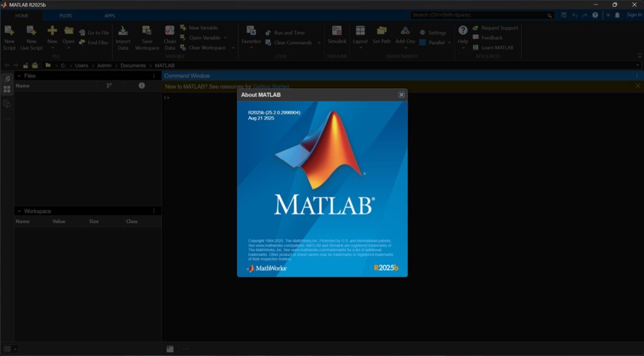Click the New Script icon
Image resolution: width=644 pixels, height=356 pixels.
pos(9,31)
